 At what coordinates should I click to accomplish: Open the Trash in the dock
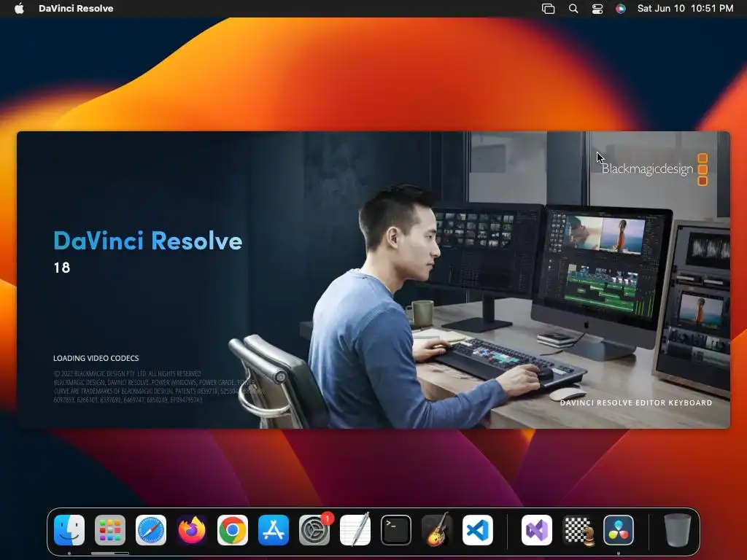pyautogui.click(x=678, y=530)
